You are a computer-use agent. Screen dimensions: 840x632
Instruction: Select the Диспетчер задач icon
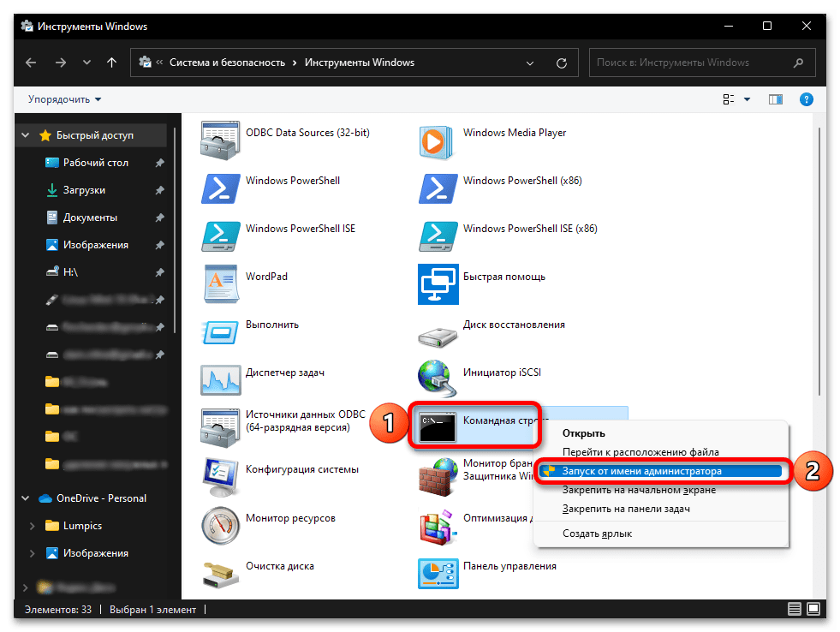(x=220, y=379)
